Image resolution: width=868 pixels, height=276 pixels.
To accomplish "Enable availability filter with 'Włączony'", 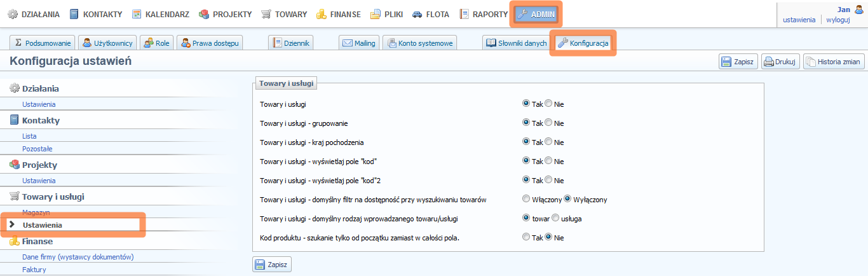I will pyautogui.click(x=526, y=200).
